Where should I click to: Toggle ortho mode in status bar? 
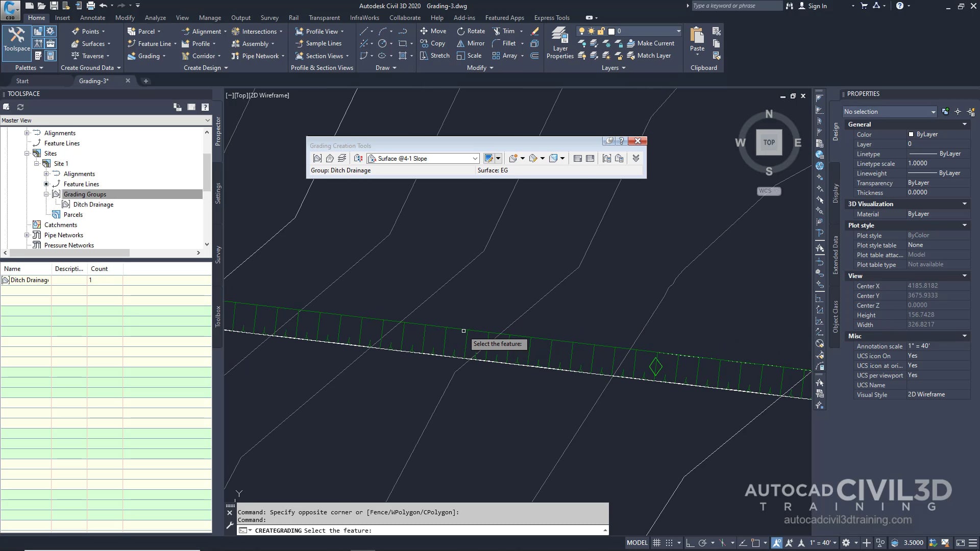pyautogui.click(x=690, y=543)
